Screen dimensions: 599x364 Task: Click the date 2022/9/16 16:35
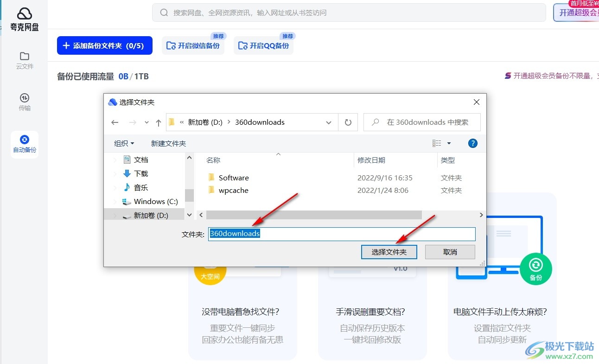coord(385,178)
